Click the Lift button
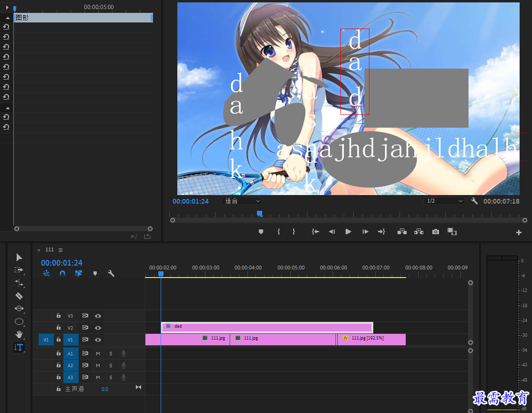 pyautogui.click(x=402, y=232)
